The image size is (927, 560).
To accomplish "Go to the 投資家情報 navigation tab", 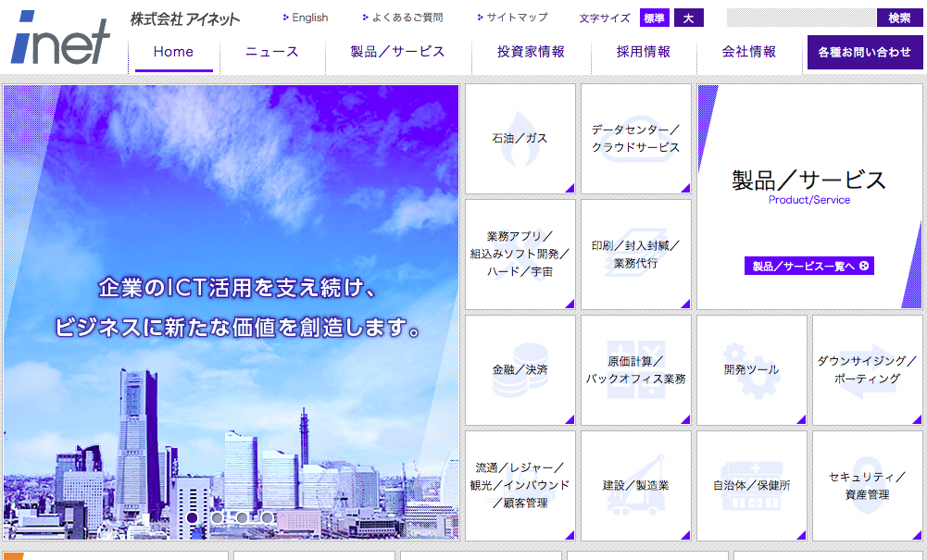I will (x=531, y=52).
